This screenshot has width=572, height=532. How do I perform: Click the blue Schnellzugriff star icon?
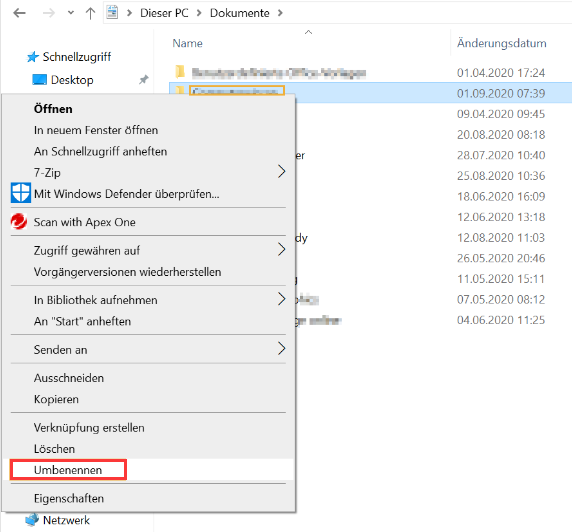coord(33,57)
